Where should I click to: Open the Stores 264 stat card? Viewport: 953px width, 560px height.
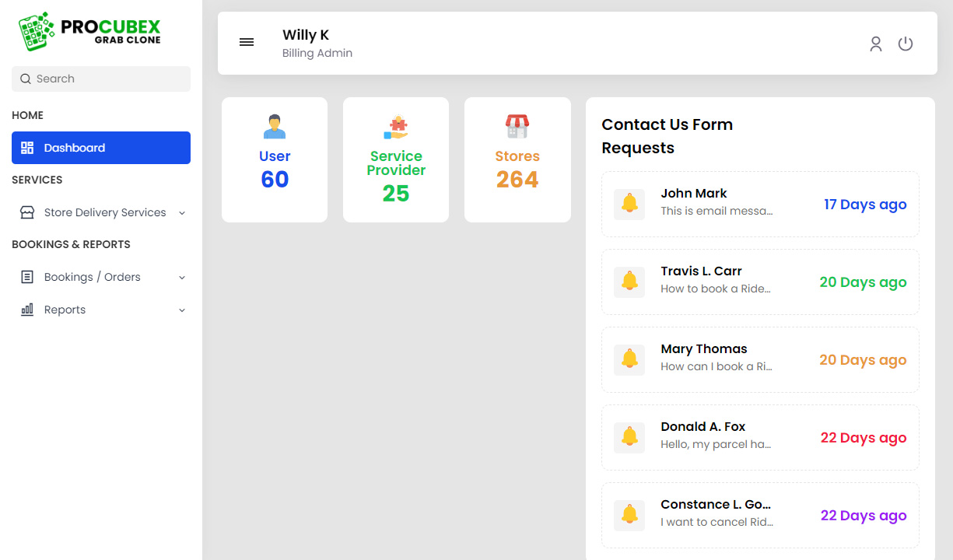click(517, 160)
